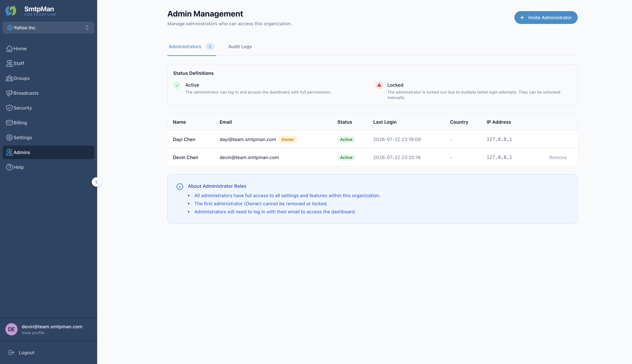632x364 pixels.
Task: Click the Email column header
Action: [x=226, y=122]
